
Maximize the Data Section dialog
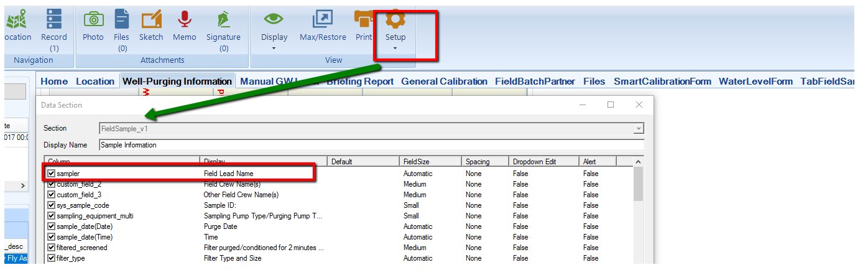pos(611,105)
